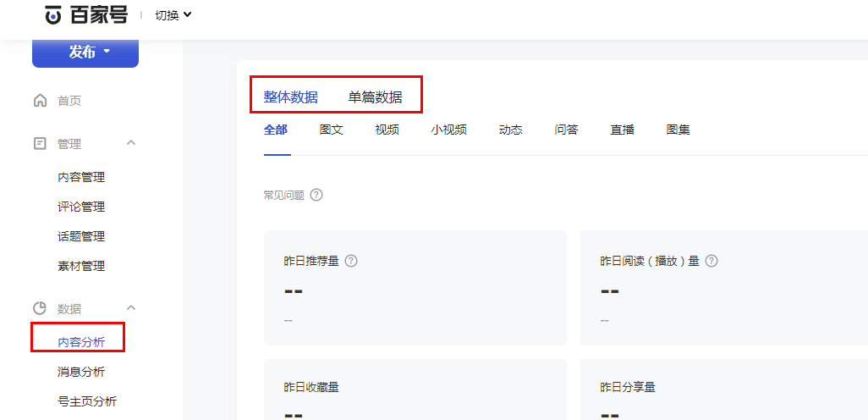Click info icon next to 昨日推荐量
The height and width of the screenshot is (420, 868).
pos(351,261)
